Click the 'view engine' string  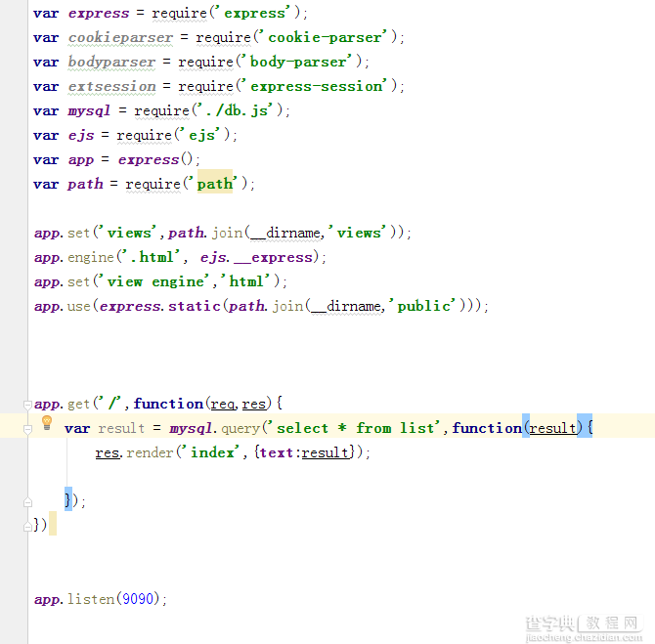pos(155,281)
